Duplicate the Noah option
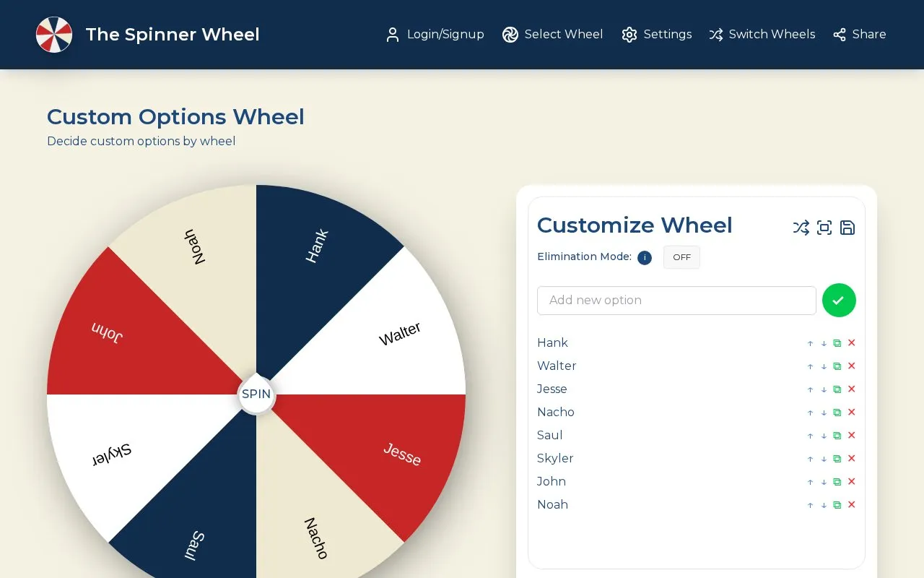The height and width of the screenshot is (578, 924). [837, 506]
